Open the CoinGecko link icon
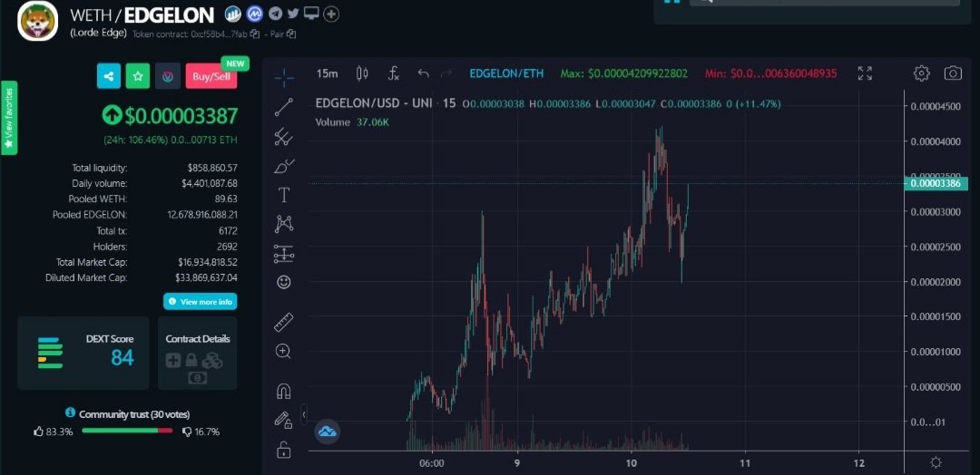This screenshot has width=980, height=475. tap(233, 14)
